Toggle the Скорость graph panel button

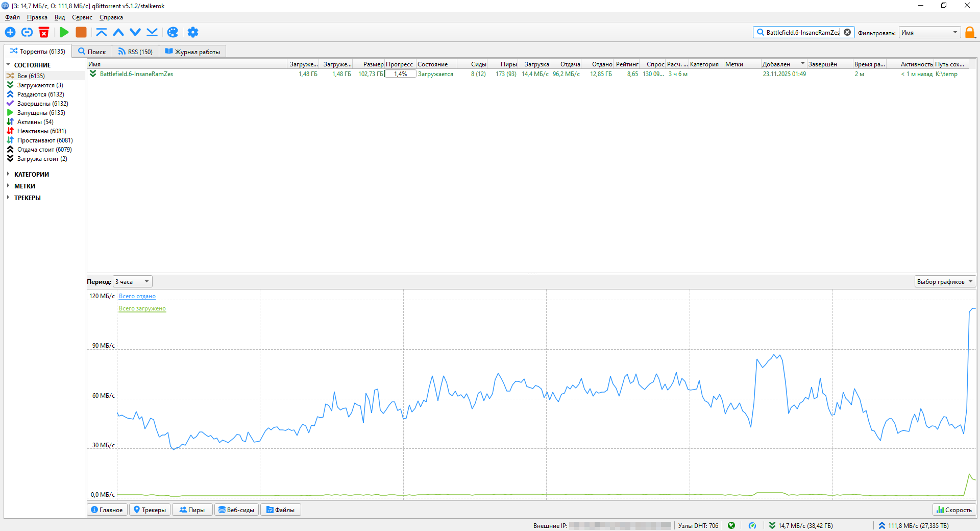pos(954,510)
